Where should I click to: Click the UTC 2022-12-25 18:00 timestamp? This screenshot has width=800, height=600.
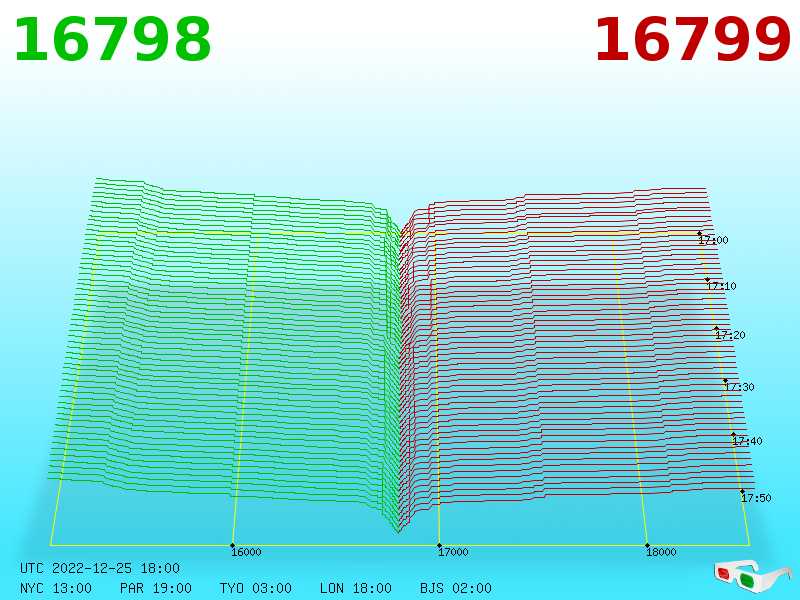[100, 568]
